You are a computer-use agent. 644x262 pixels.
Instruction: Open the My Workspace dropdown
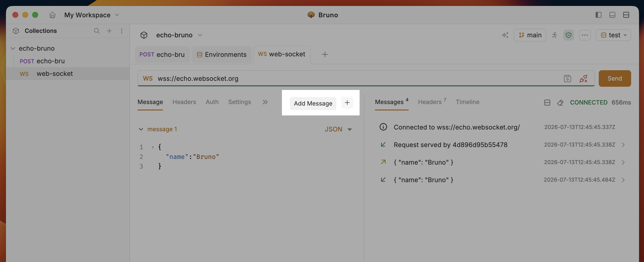(x=92, y=15)
